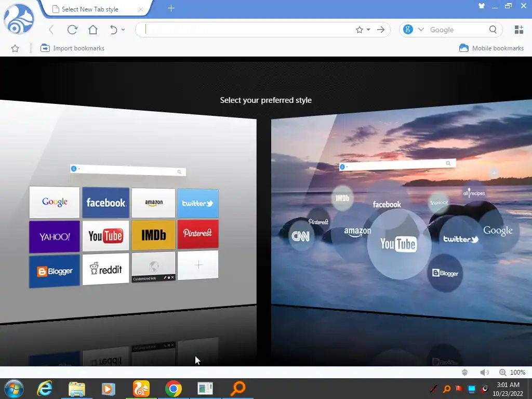
Task: Click the Google bubble in wallpaper style
Action: tap(498, 231)
